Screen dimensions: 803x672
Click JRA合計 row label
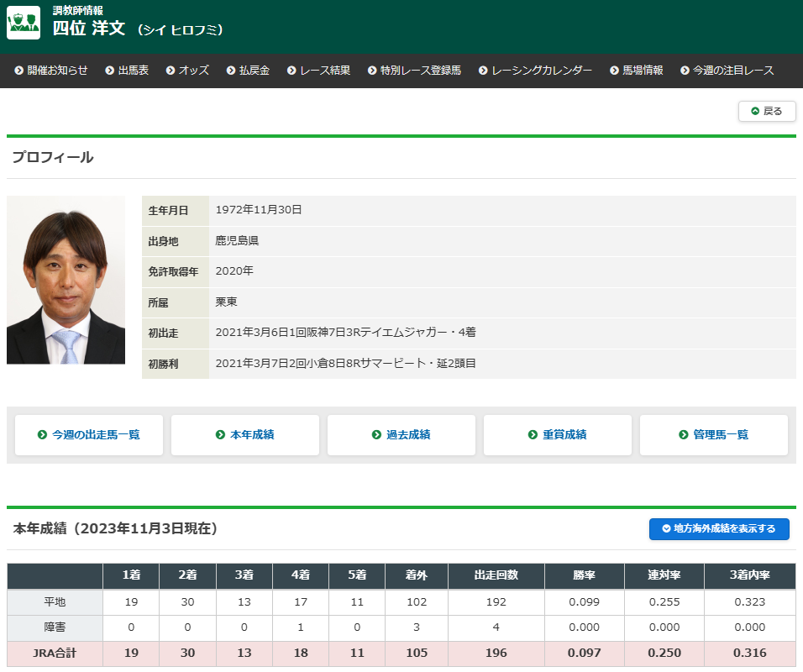tap(55, 653)
